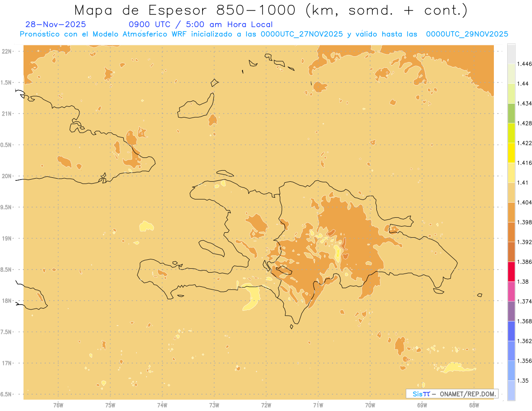Click the legend value '1.41'
Screen dimensions: 532x411
pos(523,183)
